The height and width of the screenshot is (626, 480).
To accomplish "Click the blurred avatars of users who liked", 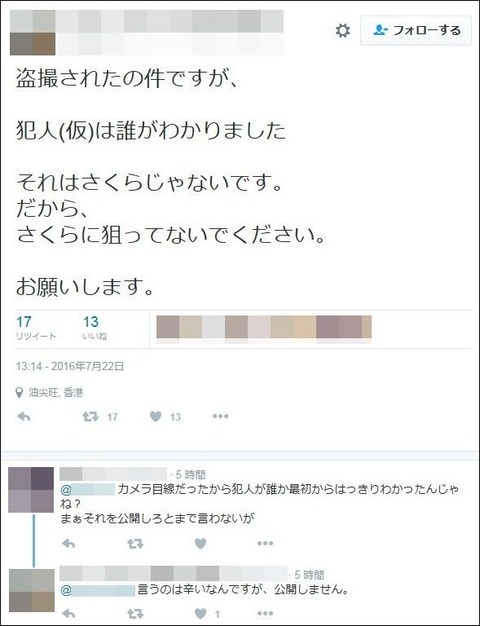I will (x=264, y=329).
